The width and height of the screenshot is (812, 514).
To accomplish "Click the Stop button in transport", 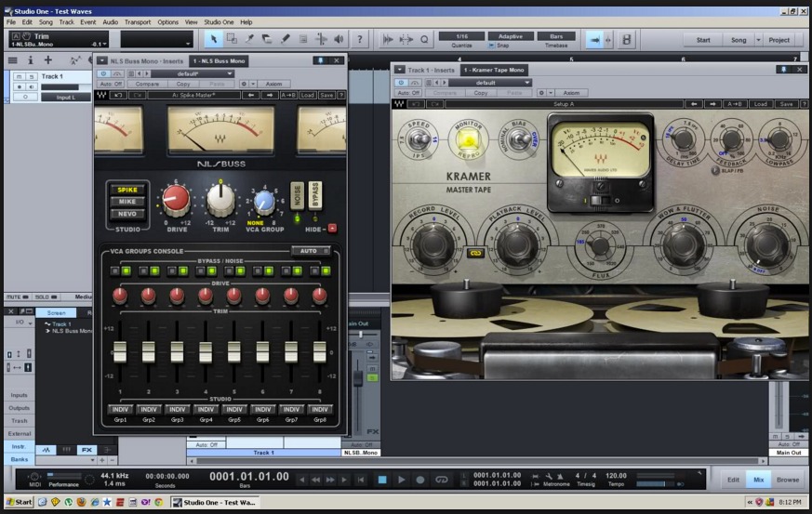I will pos(382,480).
